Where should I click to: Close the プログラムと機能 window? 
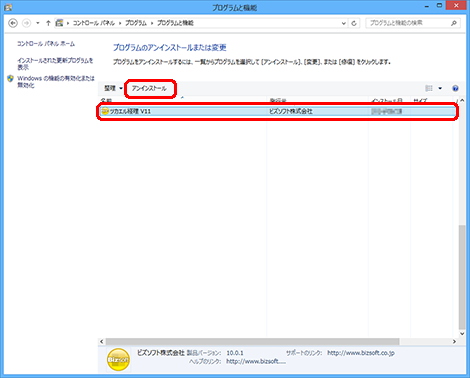point(456,5)
